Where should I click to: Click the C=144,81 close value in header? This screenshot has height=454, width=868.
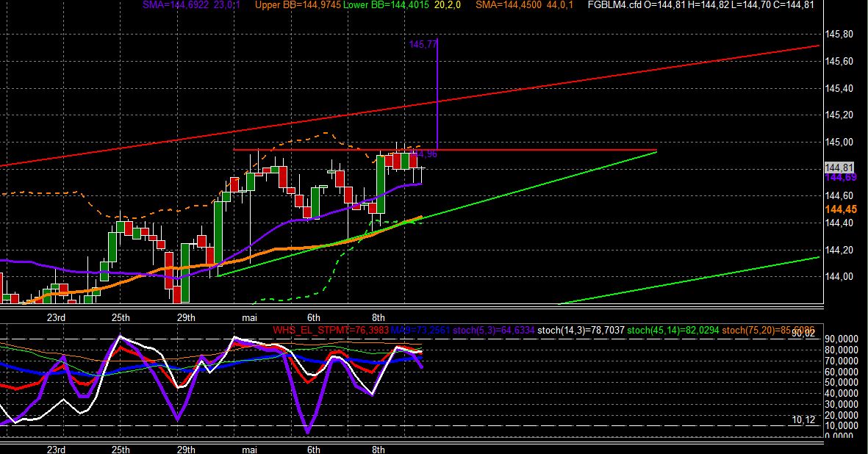point(795,5)
